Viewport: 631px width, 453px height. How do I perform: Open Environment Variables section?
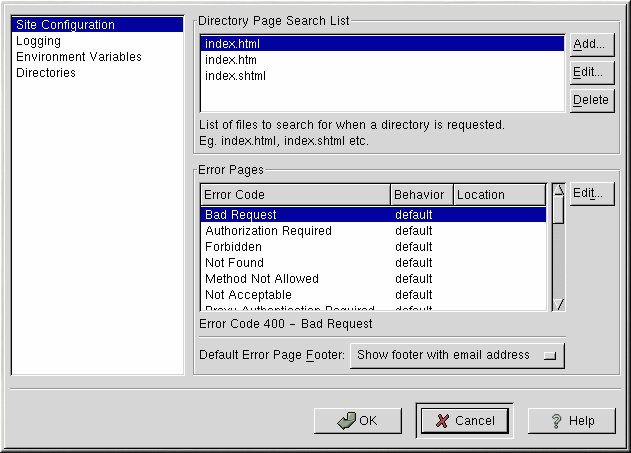point(79,57)
